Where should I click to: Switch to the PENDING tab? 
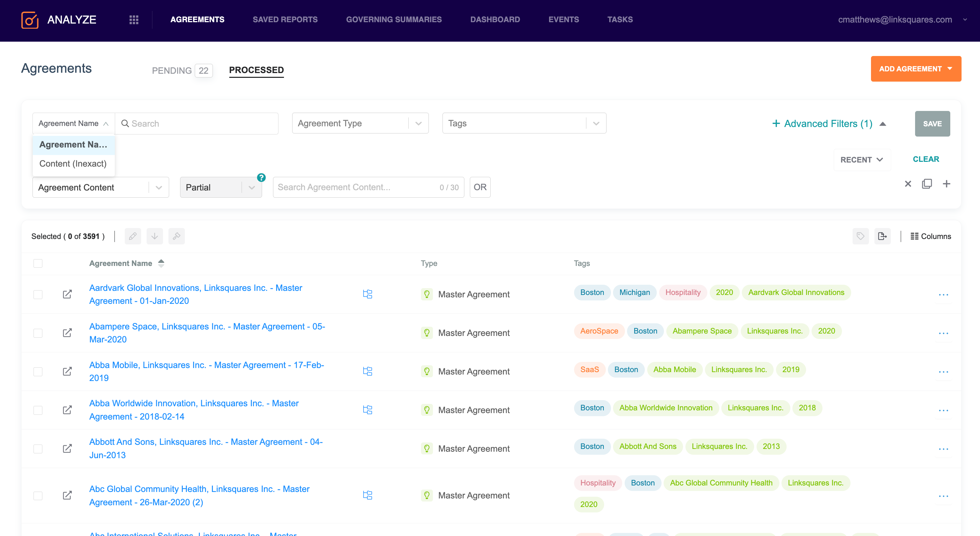tap(182, 71)
